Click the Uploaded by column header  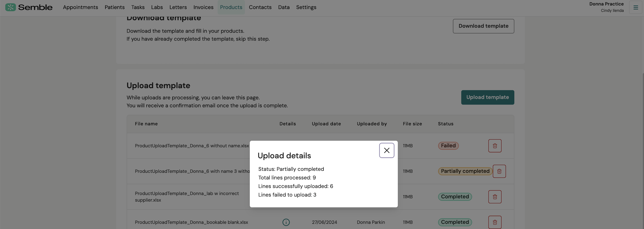372,124
